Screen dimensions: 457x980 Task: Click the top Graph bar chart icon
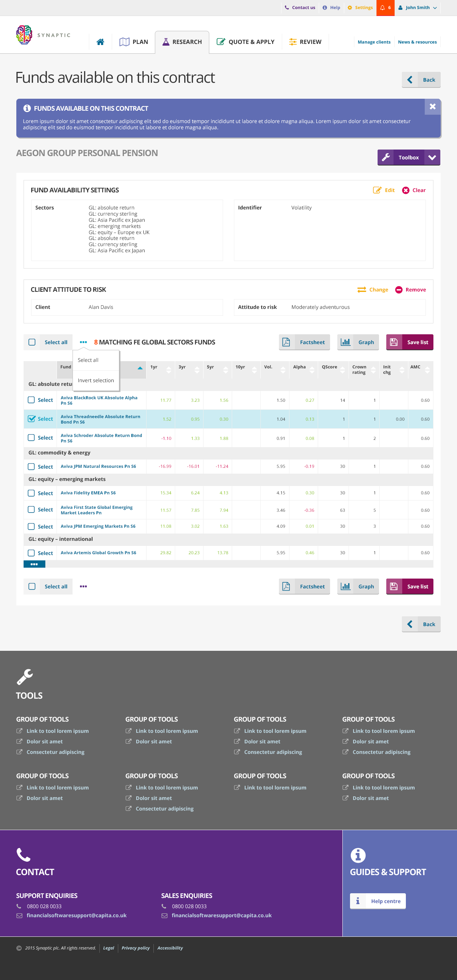[x=345, y=342]
